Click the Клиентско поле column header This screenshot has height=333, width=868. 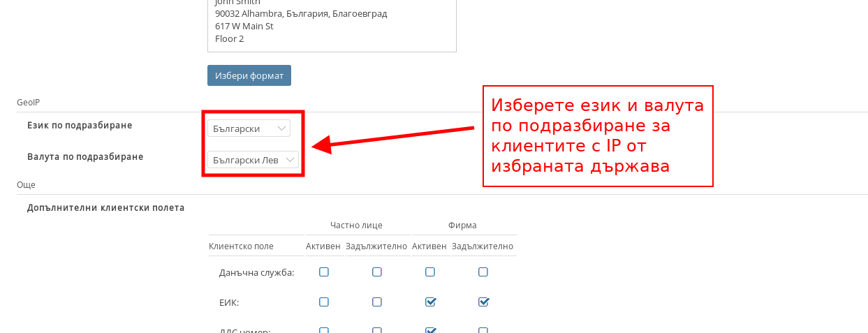pos(241,246)
